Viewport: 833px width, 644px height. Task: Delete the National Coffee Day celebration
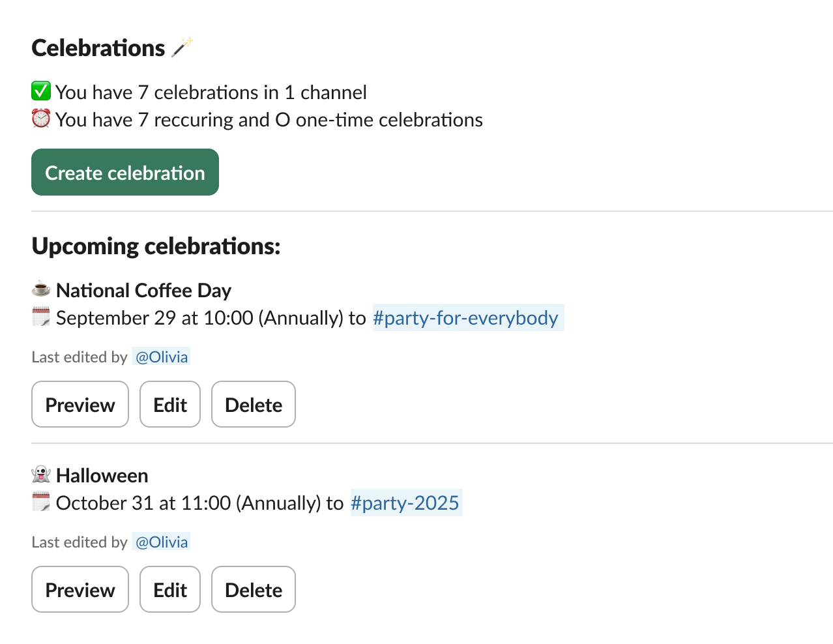253,404
